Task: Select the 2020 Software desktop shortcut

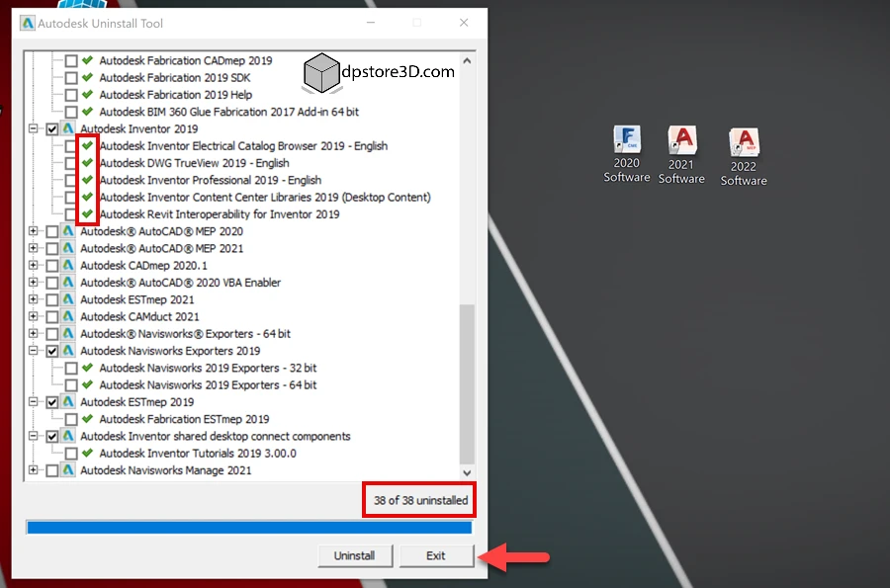Action: coord(627,154)
